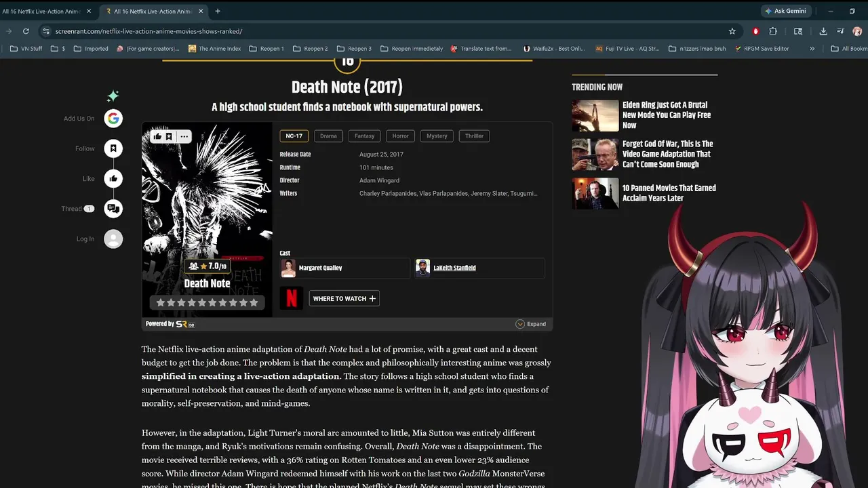868x488 pixels.
Task: Expand the bookmarks overflow chevron
Action: pyautogui.click(x=812, y=49)
